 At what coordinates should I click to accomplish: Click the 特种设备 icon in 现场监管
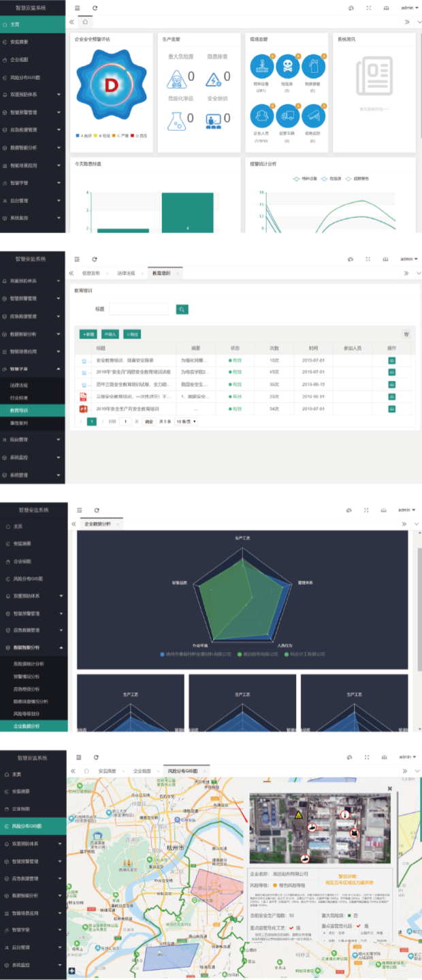261,65
